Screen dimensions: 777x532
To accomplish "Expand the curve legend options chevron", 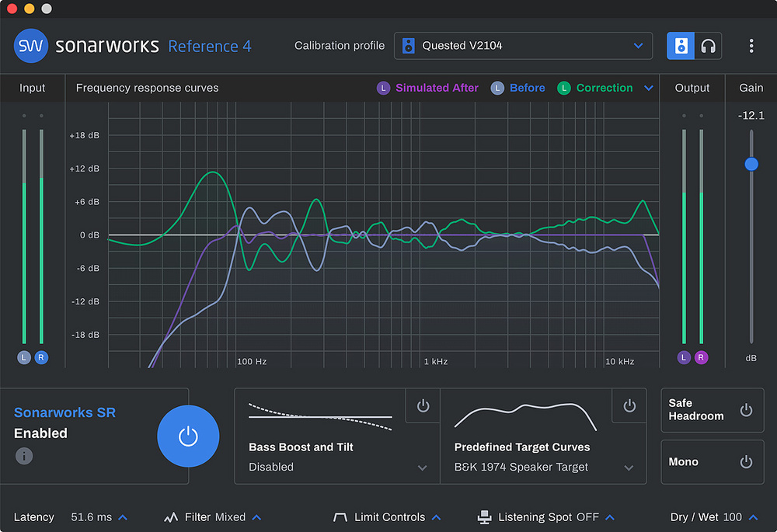I will (x=649, y=89).
